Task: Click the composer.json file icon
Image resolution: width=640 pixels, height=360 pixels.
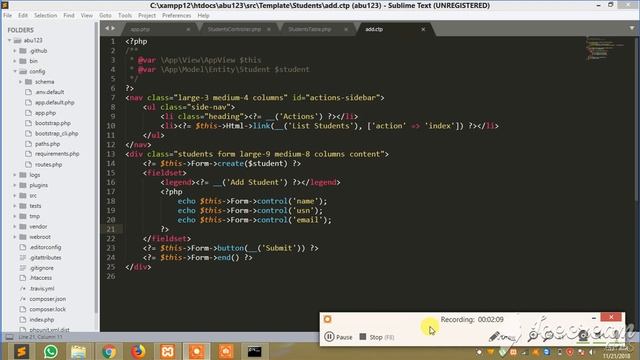Action: [x=23, y=299]
